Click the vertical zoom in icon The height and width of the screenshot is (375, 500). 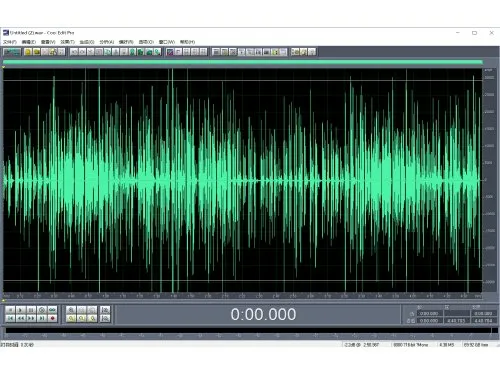coord(105,310)
